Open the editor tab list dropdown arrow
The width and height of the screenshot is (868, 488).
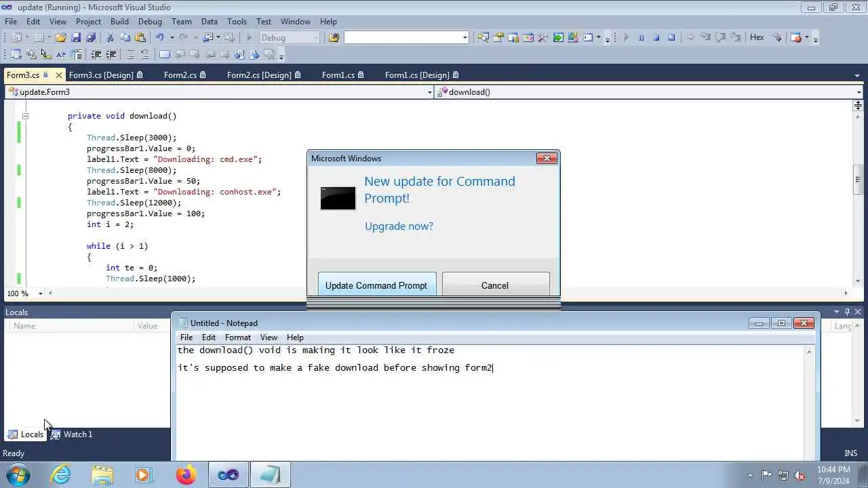pyautogui.click(x=856, y=76)
